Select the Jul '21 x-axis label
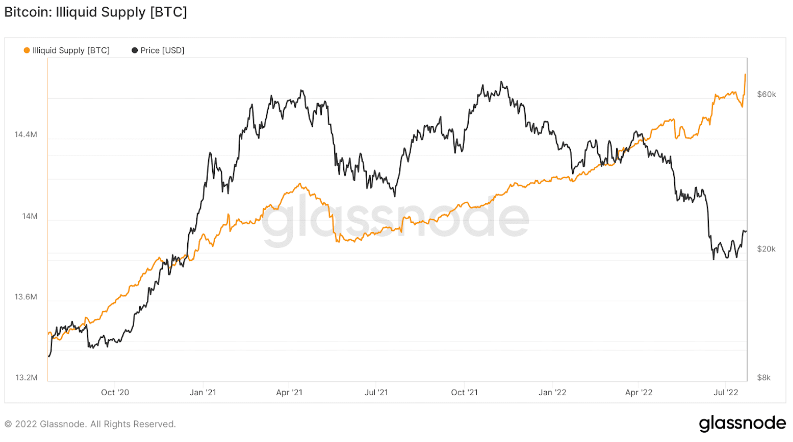This screenshot has height=442, width=793. tap(378, 392)
